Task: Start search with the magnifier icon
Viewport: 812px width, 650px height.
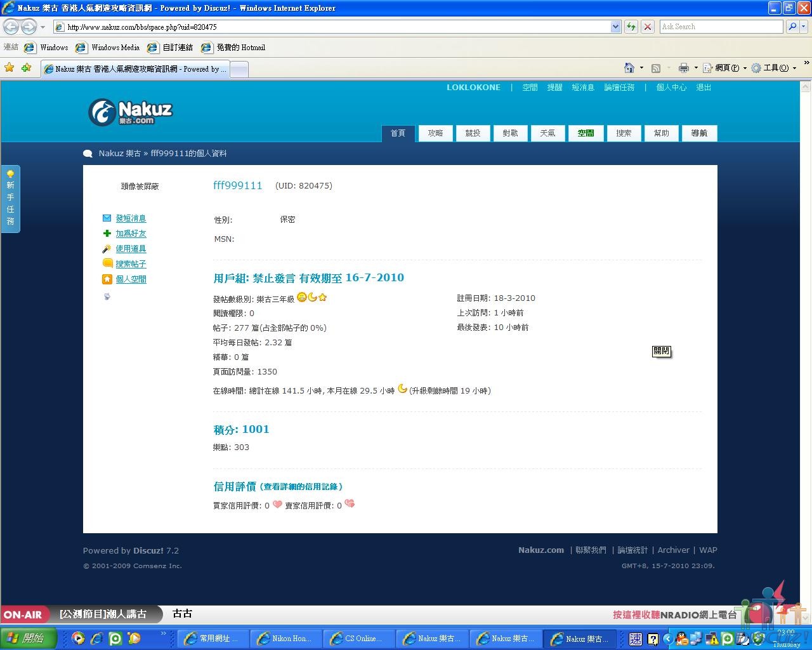Action: click(792, 27)
